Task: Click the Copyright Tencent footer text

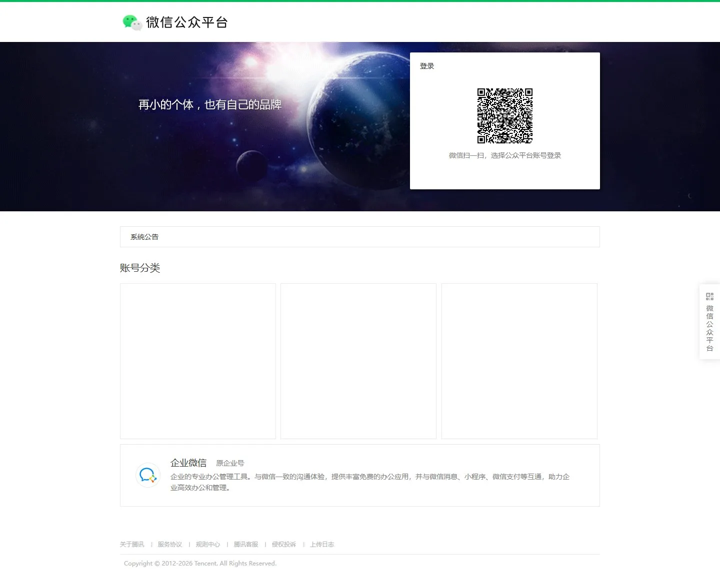Action: 200,564
